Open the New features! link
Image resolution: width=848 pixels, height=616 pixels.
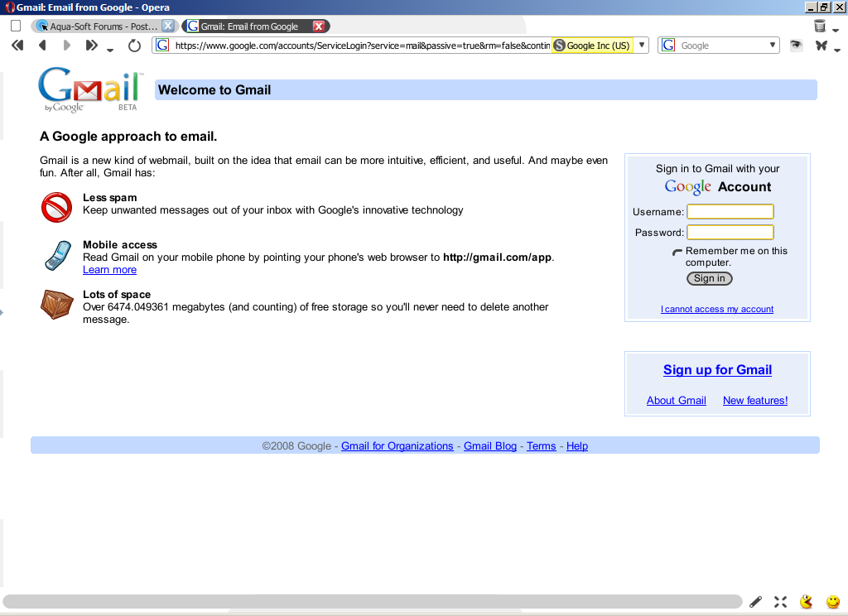[755, 400]
